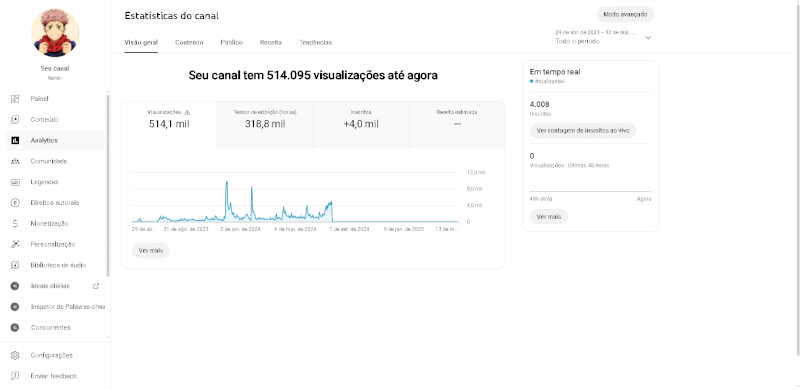
Task: Click the 48h atrás label
Action: 541,199
